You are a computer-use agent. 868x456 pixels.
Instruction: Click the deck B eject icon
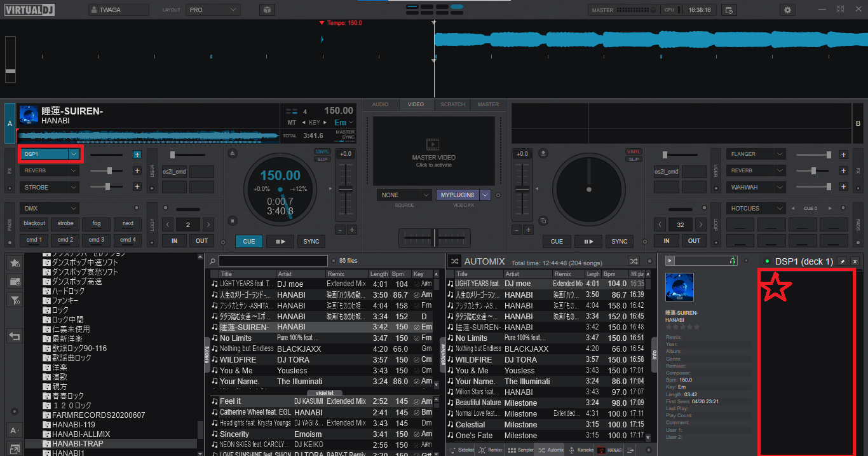pyautogui.click(x=544, y=153)
